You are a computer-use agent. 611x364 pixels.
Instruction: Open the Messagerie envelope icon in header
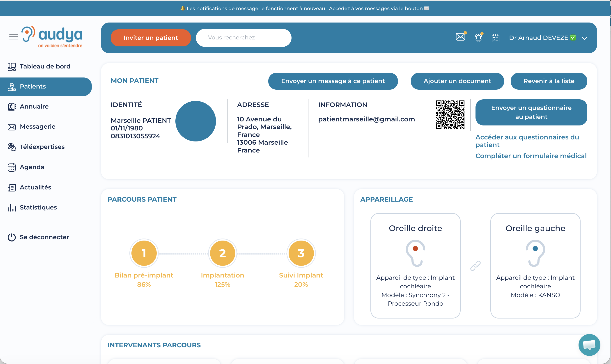[460, 37]
